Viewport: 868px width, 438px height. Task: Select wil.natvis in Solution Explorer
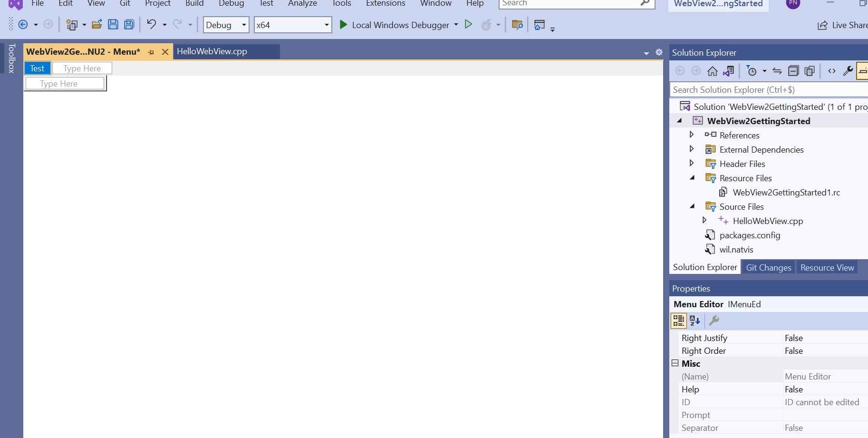pos(736,249)
